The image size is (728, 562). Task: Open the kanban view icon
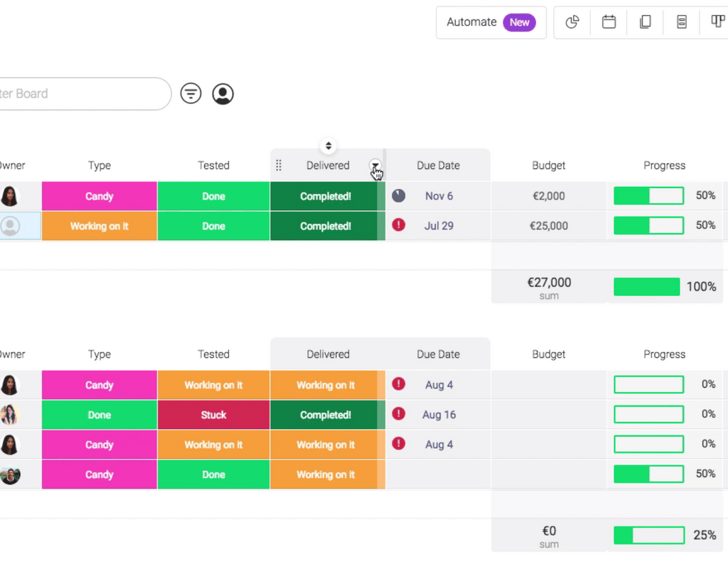tap(717, 22)
